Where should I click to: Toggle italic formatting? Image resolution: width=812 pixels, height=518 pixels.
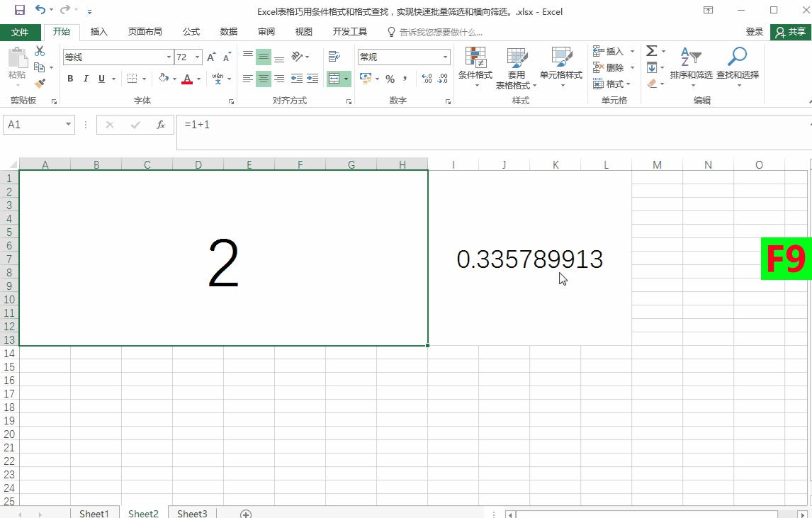pyautogui.click(x=85, y=79)
